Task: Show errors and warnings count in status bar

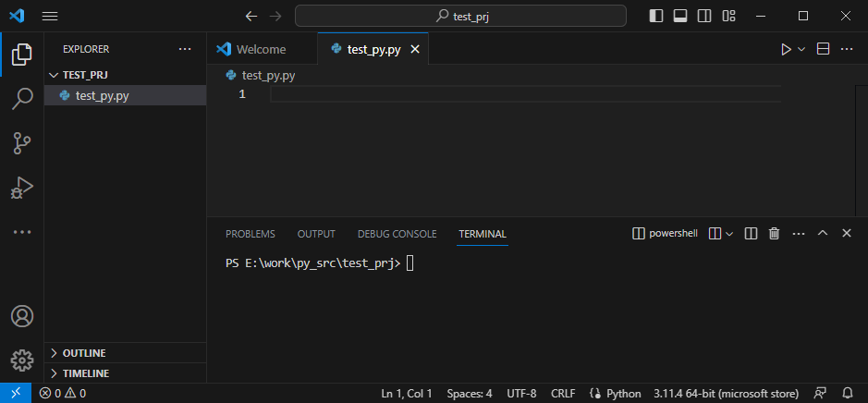Action: tap(63, 394)
